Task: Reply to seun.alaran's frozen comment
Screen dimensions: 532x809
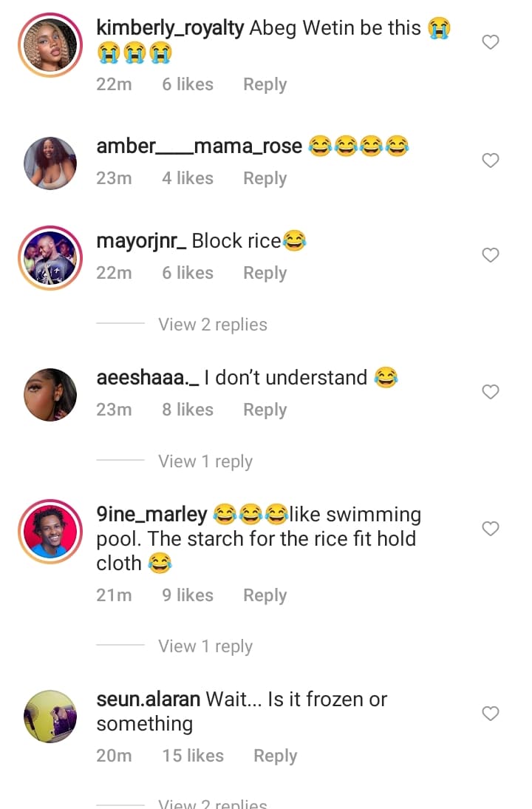Action: click(275, 756)
